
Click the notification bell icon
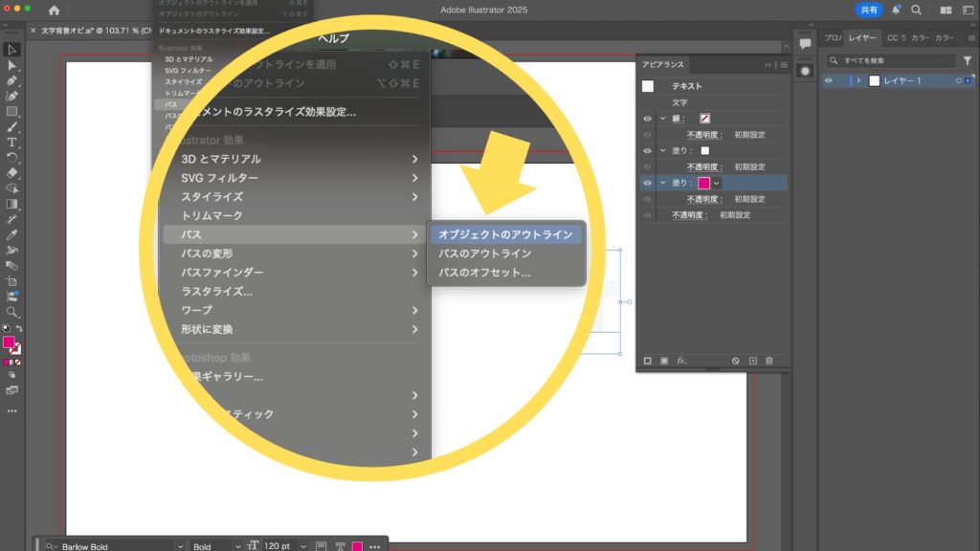click(x=896, y=10)
